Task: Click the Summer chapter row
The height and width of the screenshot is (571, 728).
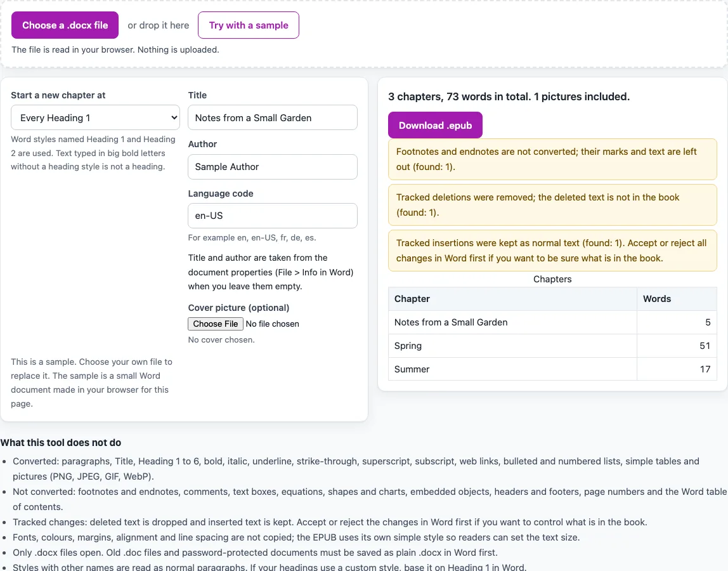Action: tap(552, 369)
